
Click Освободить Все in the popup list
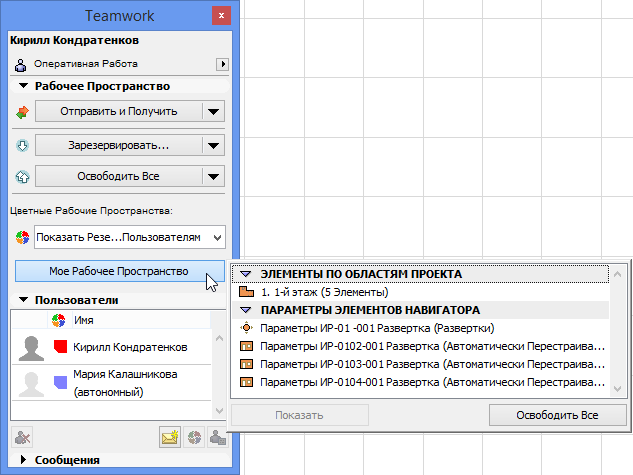tap(558, 415)
